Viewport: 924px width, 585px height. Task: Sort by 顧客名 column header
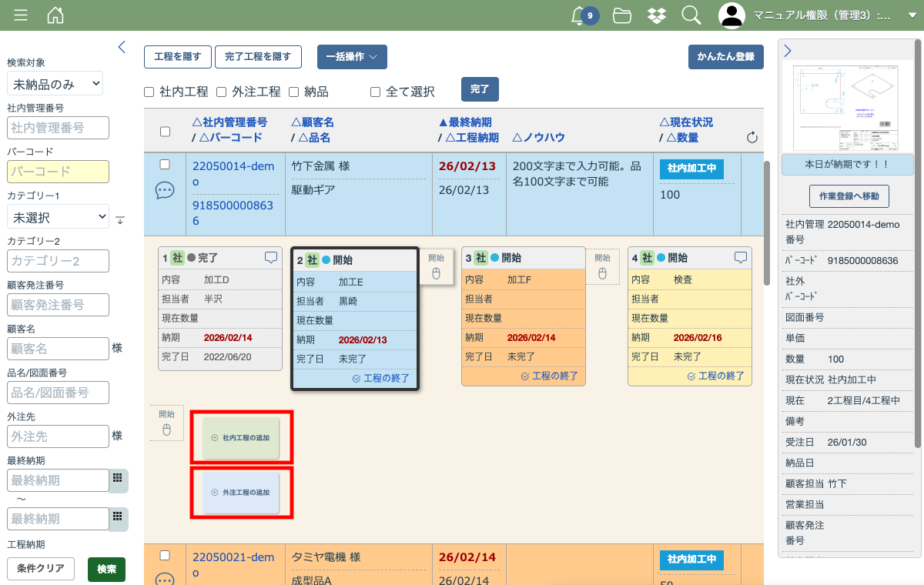313,122
